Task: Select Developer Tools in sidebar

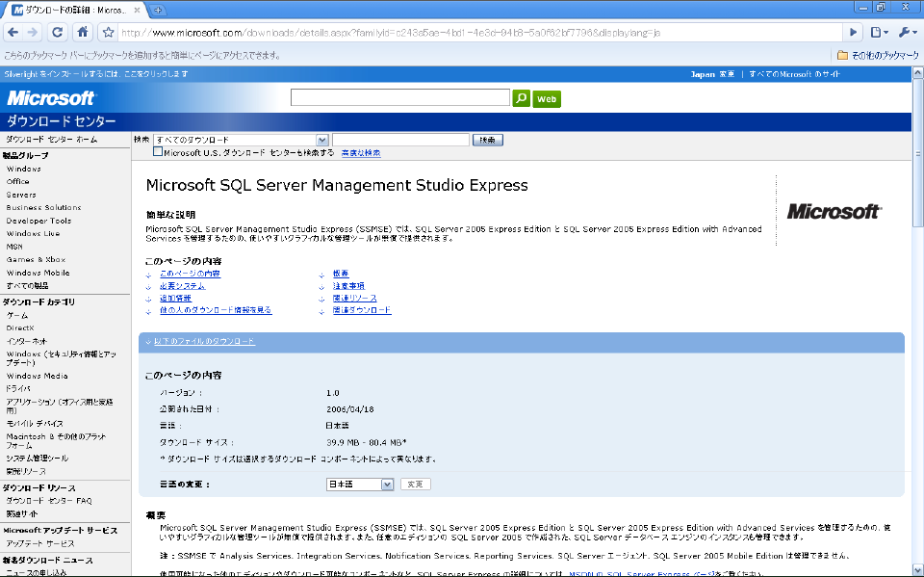Action: point(38,221)
